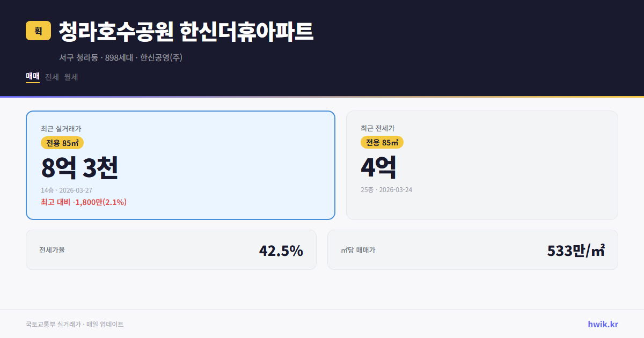Click the 전세가율 card
The height and width of the screenshot is (338, 644).
tap(172, 249)
